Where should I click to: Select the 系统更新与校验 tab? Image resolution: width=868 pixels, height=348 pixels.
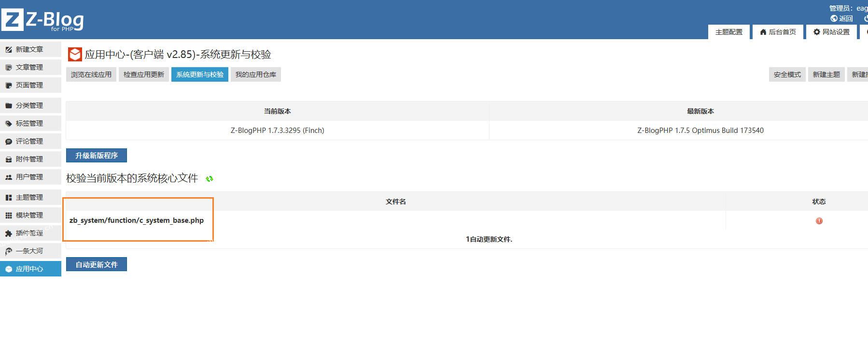[200, 74]
